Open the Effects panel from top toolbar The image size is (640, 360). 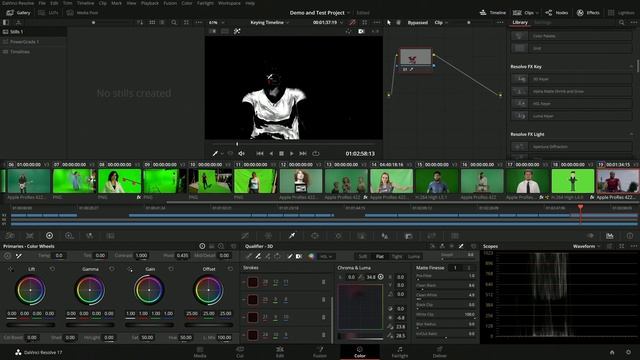click(588, 13)
